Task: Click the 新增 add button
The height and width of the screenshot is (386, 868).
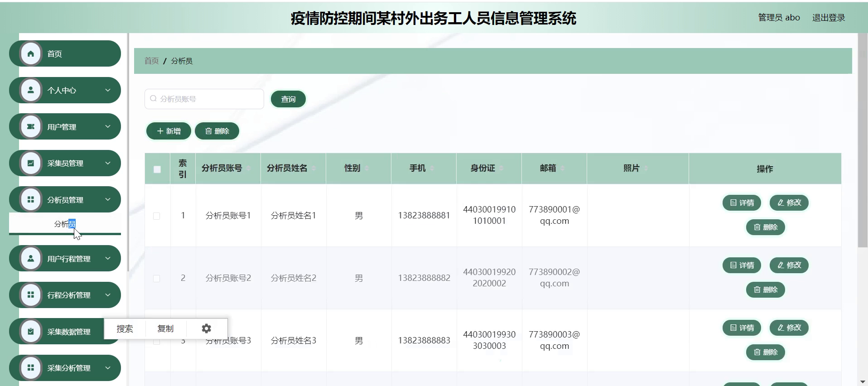Action: tap(169, 131)
